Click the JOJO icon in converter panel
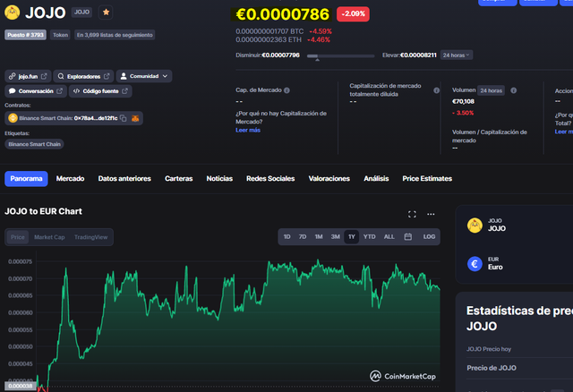Viewport: 573px width, 392px height. (x=475, y=225)
